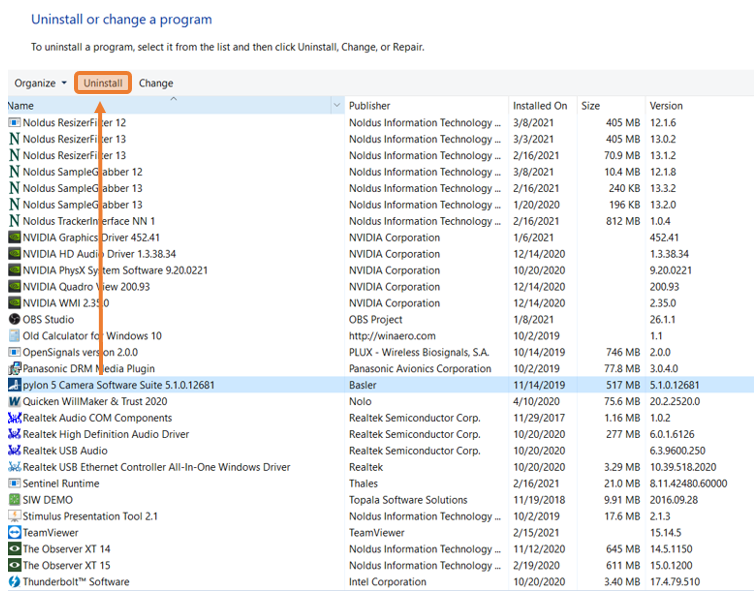Select Quicken WillMaker & Trust 2020 entry

[x=95, y=401]
